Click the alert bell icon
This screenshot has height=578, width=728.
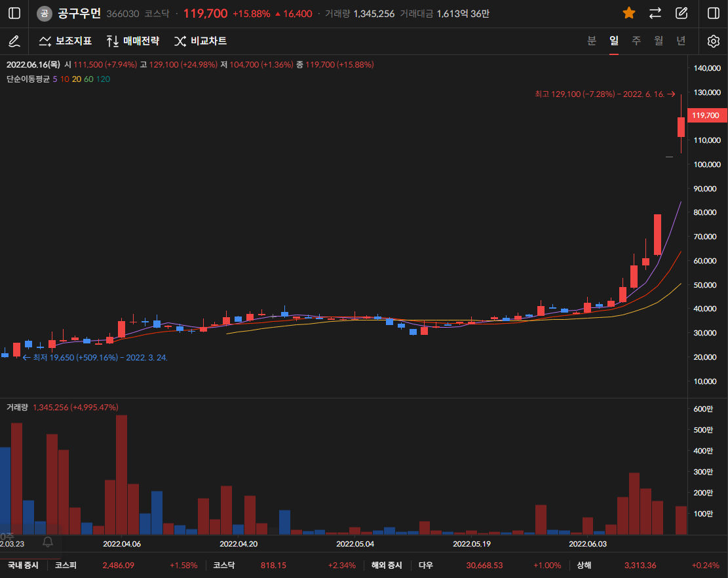click(x=47, y=542)
